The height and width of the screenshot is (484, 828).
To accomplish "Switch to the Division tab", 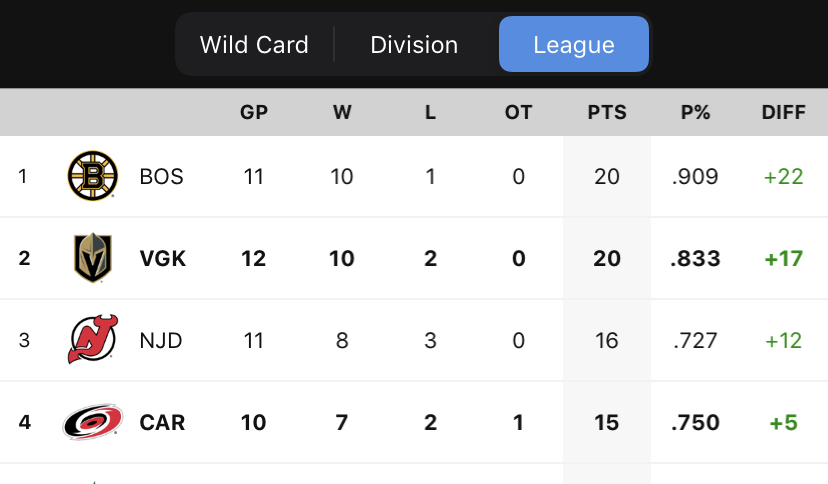I will 414,45.
